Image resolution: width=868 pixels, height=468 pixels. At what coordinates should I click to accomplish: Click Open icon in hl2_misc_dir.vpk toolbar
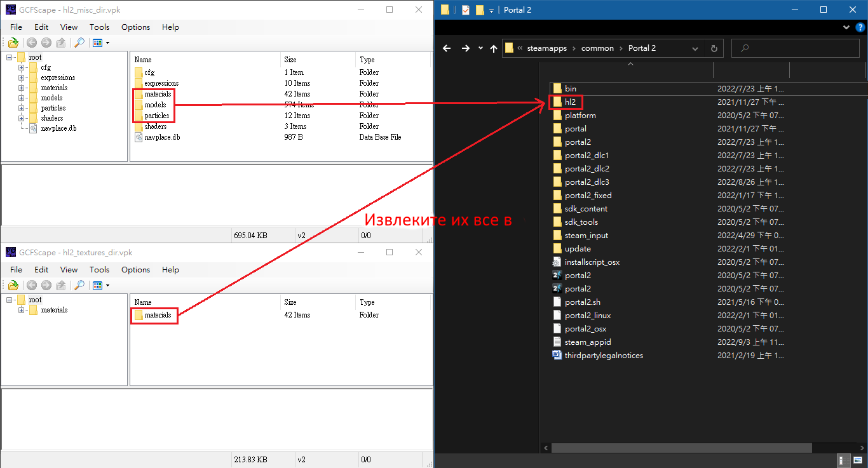tap(13, 43)
